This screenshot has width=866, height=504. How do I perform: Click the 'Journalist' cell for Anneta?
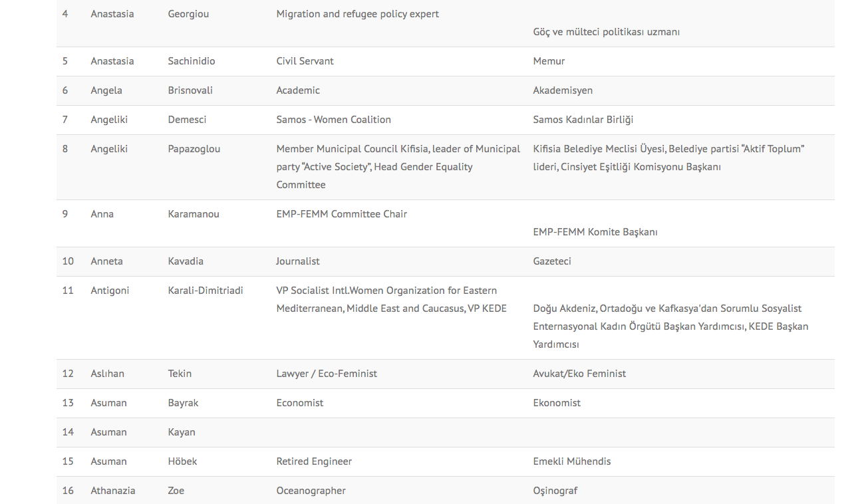tap(297, 261)
